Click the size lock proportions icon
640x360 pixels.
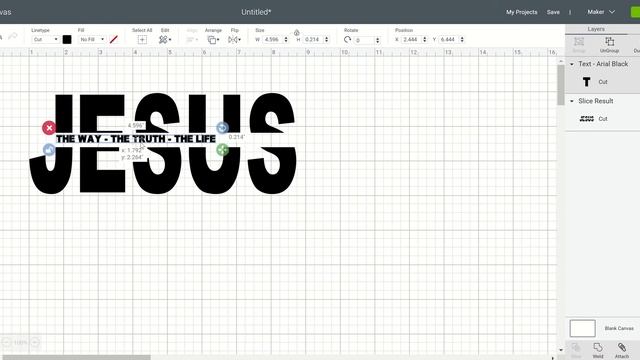pyautogui.click(x=297, y=33)
